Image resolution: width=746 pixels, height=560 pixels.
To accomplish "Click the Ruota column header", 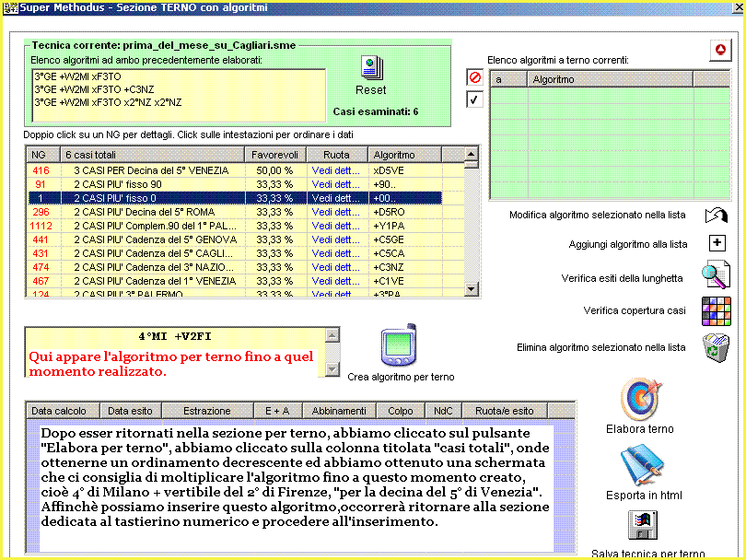I will [337, 155].
